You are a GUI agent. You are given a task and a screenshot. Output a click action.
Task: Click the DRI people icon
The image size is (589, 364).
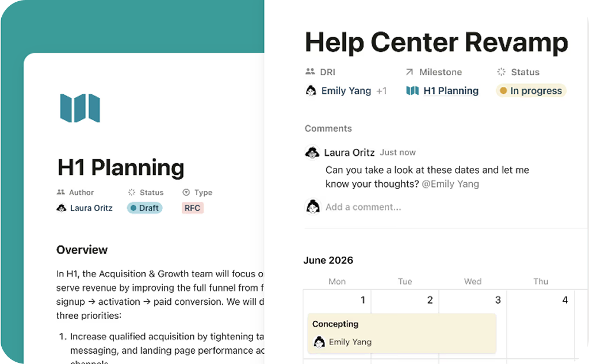point(311,72)
